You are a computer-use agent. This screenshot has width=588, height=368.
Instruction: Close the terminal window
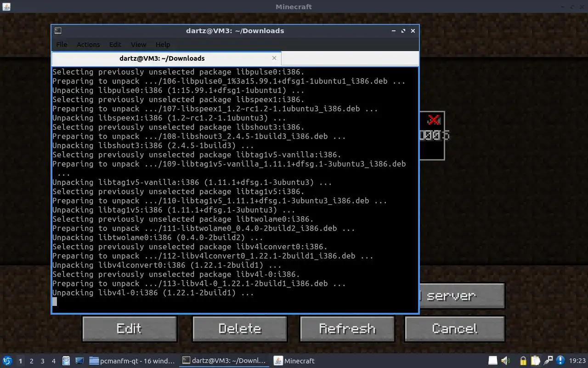(413, 31)
